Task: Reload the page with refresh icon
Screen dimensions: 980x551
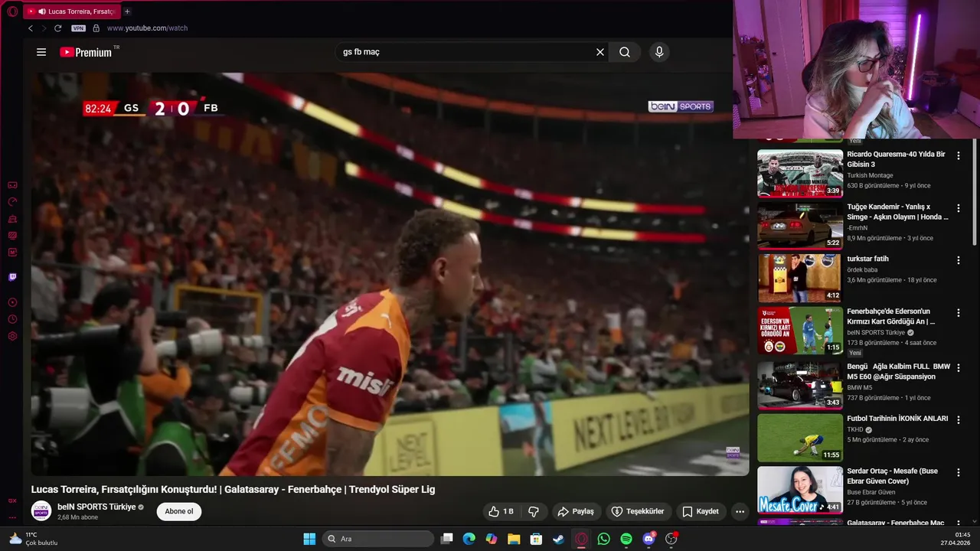Action: click(x=57, y=28)
